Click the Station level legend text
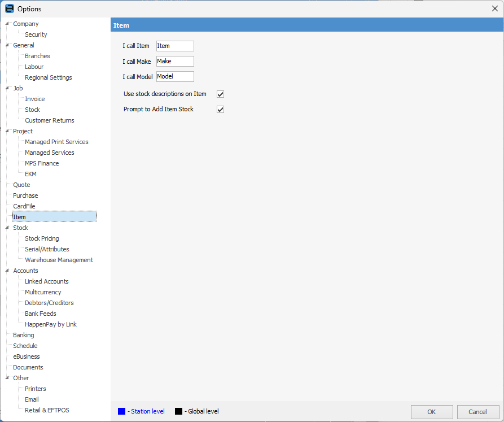 [147, 411]
